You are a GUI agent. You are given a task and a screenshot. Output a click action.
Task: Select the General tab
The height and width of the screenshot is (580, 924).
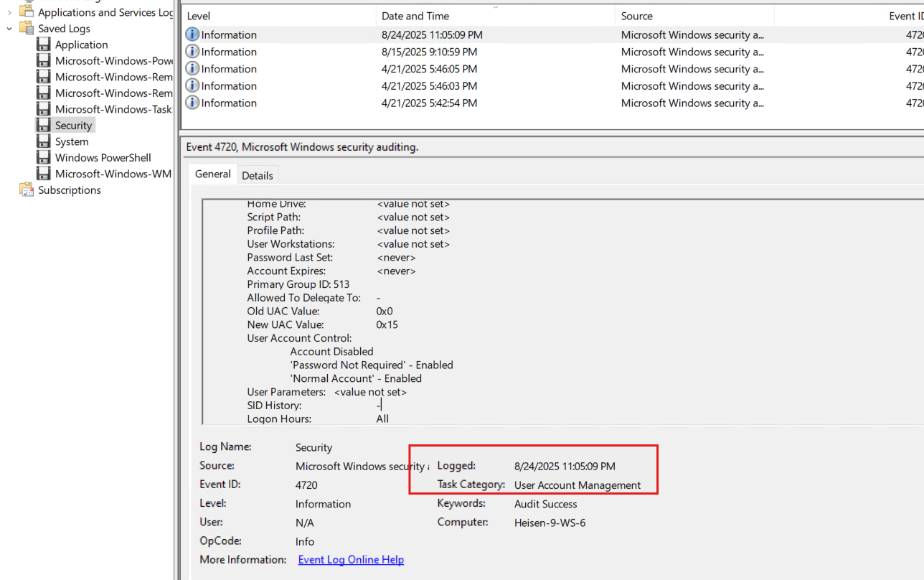[213, 174]
